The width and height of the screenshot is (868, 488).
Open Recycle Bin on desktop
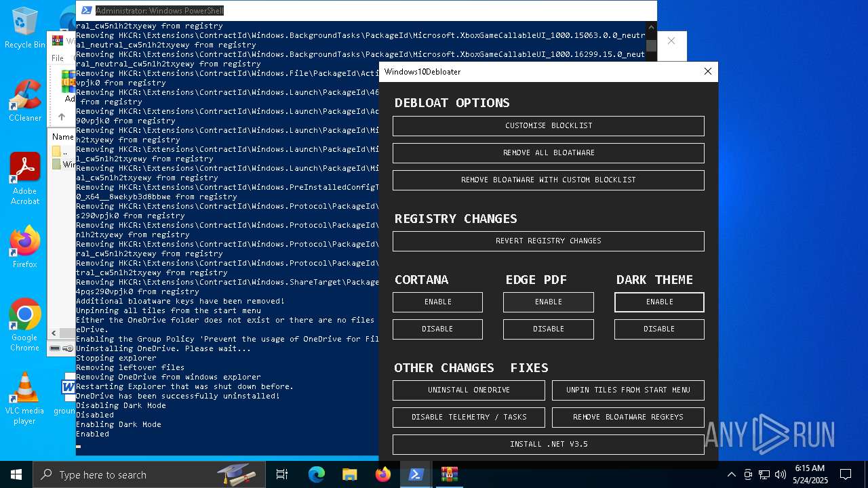pyautogui.click(x=24, y=28)
